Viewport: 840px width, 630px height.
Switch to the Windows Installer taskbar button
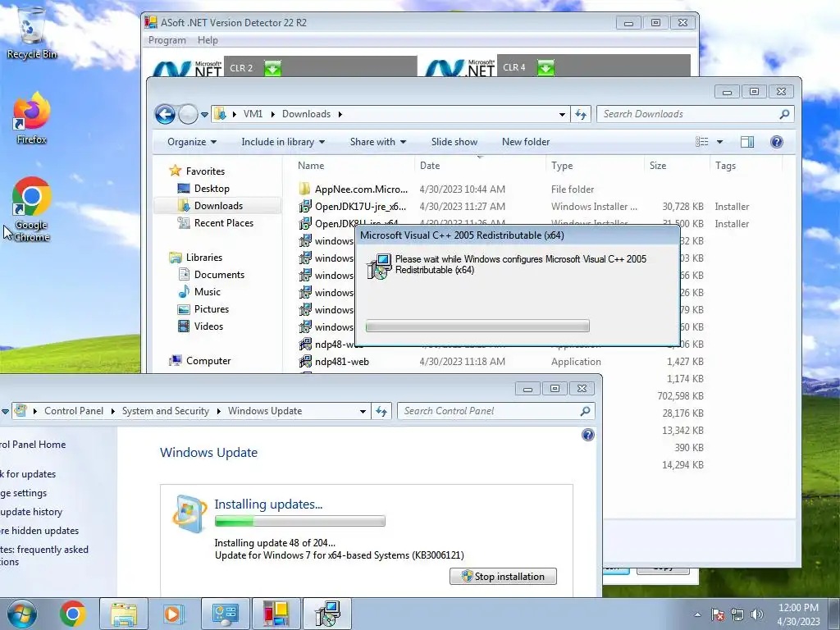click(x=327, y=614)
